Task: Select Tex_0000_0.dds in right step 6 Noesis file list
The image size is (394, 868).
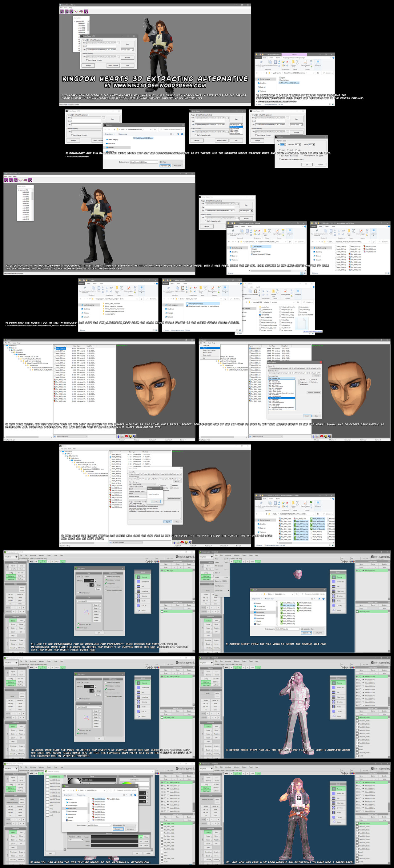Action: tap(255, 380)
